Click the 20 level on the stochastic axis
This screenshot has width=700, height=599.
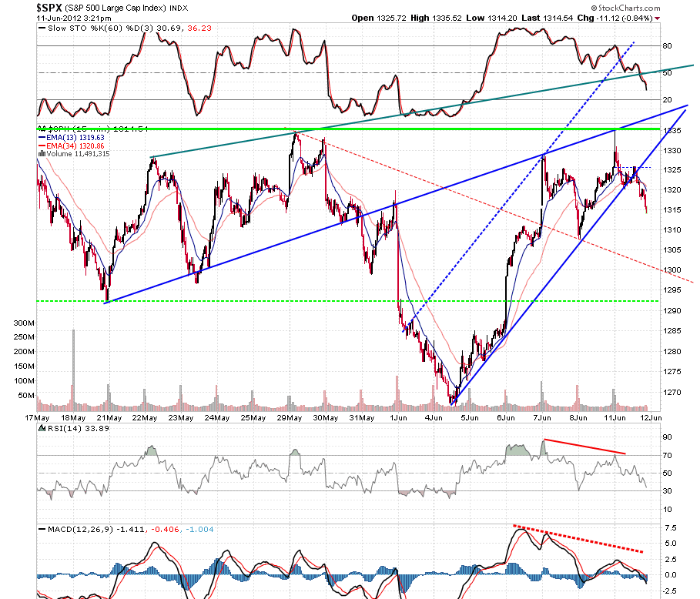tap(668, 100)
